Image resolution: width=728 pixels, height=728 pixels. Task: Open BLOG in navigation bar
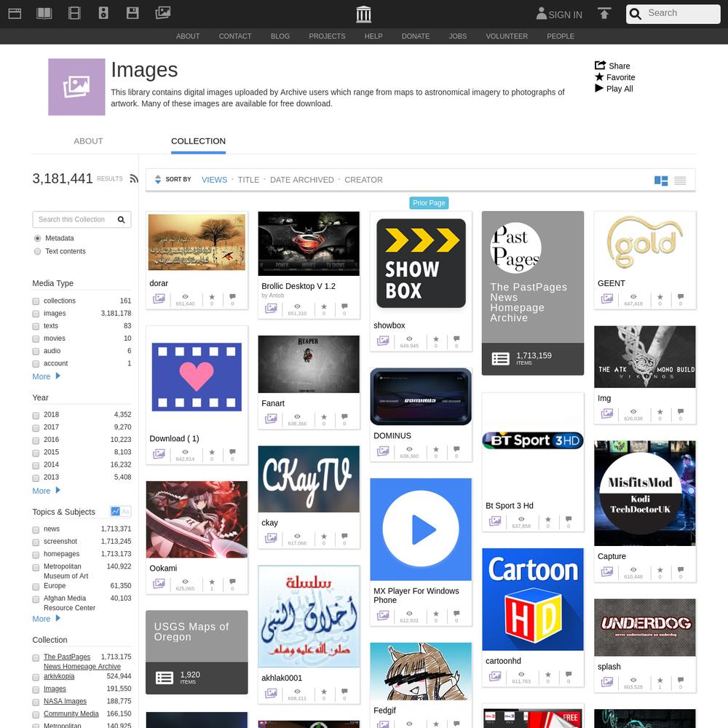click(x=280, y=36)
